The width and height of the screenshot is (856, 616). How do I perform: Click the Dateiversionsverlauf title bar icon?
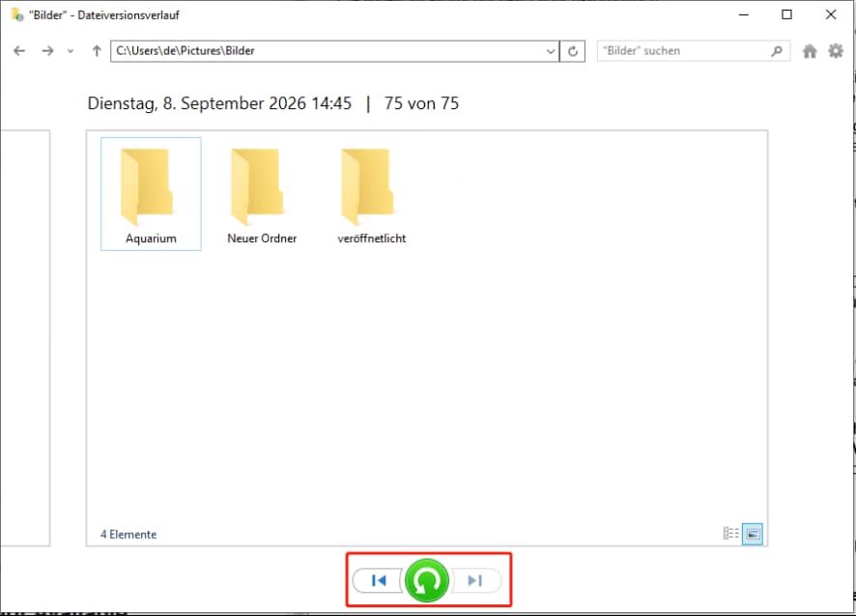(x=17, y=14)
